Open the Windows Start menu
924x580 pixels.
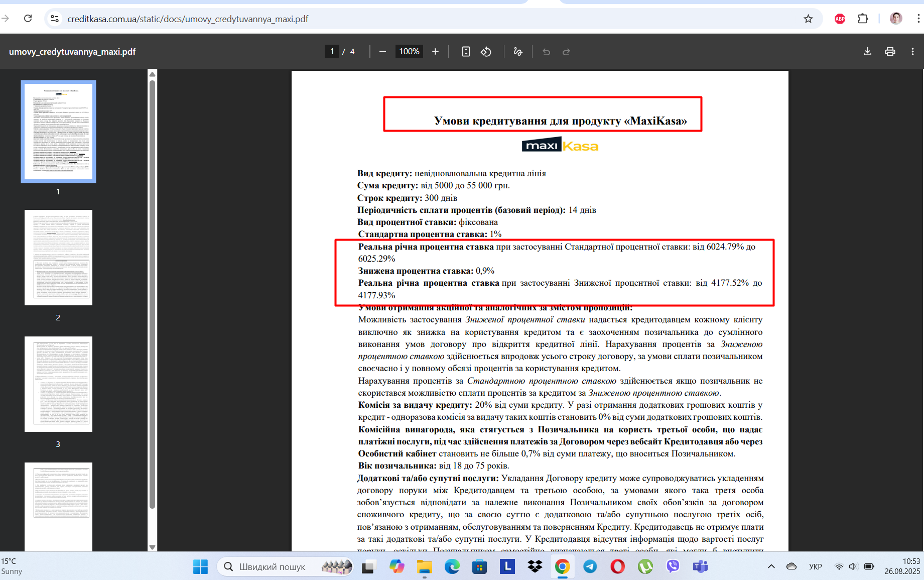(200, 566)
